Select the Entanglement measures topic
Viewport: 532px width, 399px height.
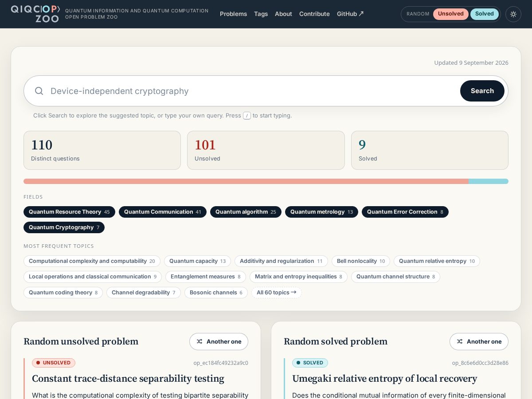(x=206, y=277)
